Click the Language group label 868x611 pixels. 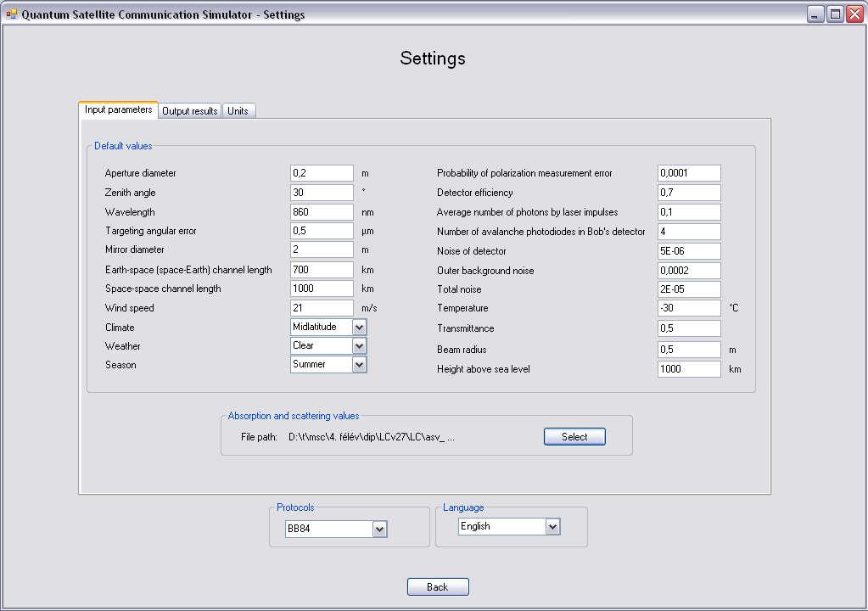(x=463, y=507)
